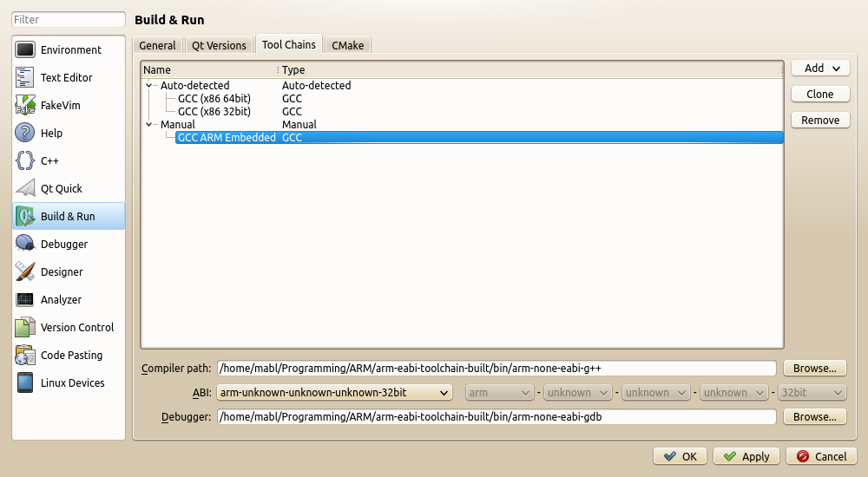The height and width of the screenshot is (477, 868).
Task: Clone the selected tool chain
Action: (820, 94)
